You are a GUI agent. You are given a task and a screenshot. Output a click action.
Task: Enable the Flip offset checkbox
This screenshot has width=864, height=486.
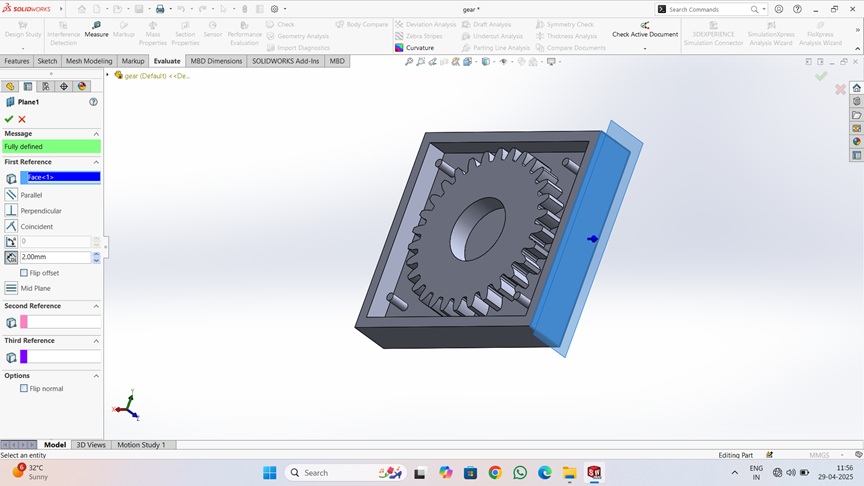pyautogui.click(x=24, y=273)
